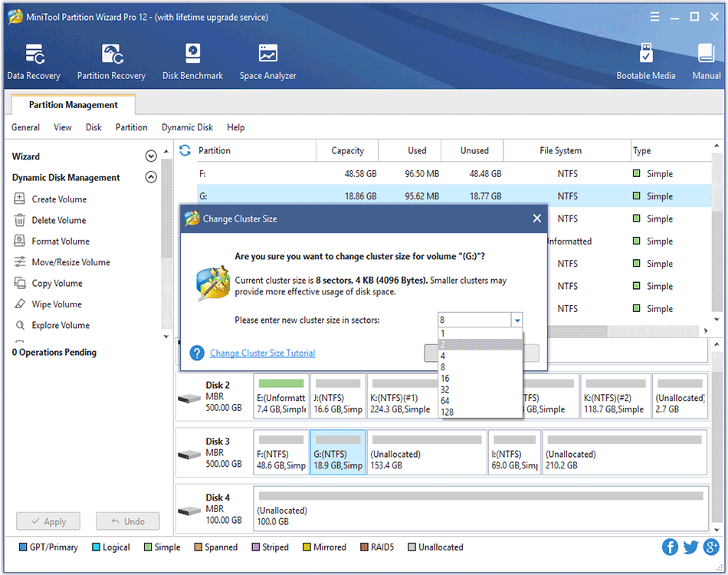Screen dimensions: 728x575
Task: Open the Partition menu
Action: pyautogui.click(x=131, y=127)
